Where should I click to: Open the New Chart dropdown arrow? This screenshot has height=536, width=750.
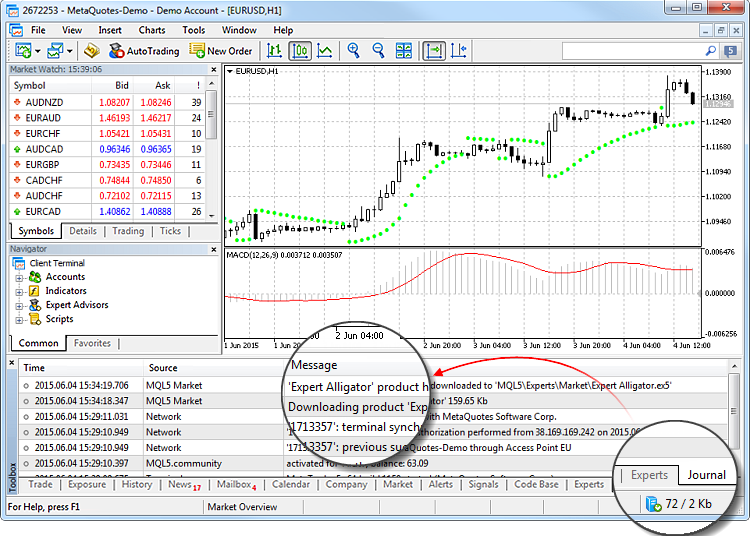click(37, 51)
